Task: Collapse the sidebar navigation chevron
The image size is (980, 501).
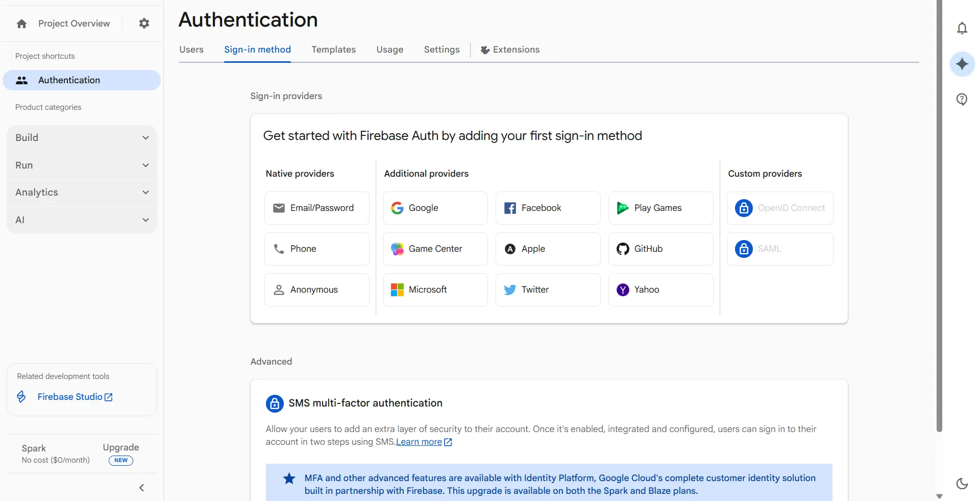Action: [x=142, y=488]
